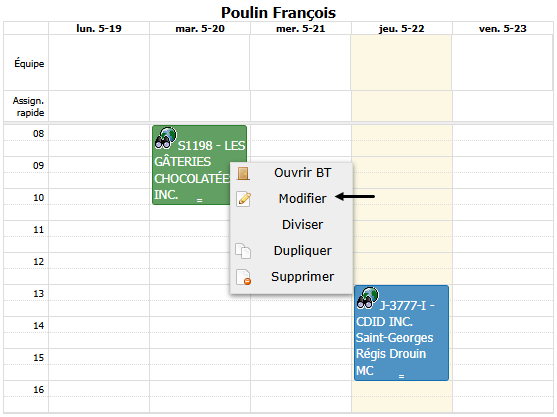Open the lun. 5-19 day header
Screen dimensions: 557x417
tap(99, 28)
